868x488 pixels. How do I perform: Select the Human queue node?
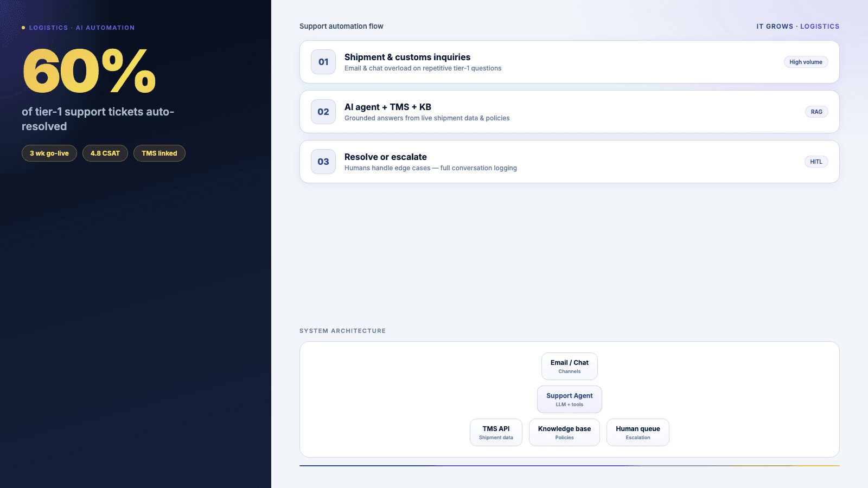[x=638, y=433]
